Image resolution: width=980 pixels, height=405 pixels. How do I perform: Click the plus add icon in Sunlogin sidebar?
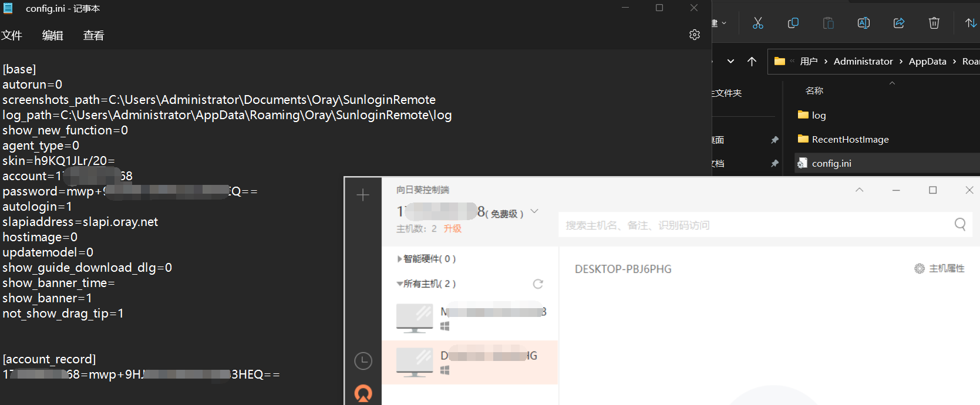pos(363,195)
